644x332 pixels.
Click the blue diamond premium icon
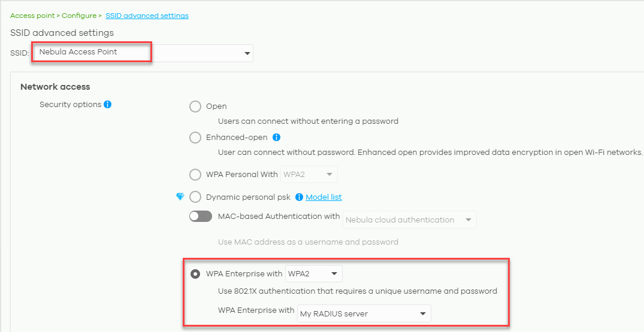[180, 197]
